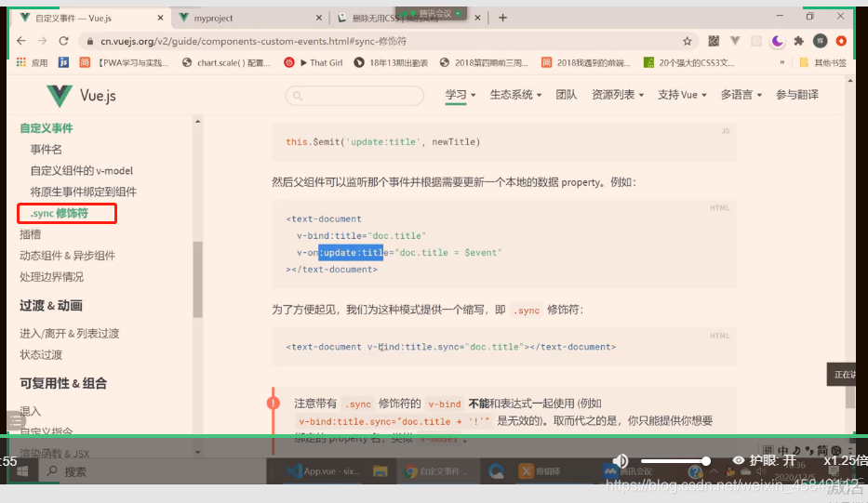Screen dimensions: 868x503
Task: Open the That Girl bookmark
Action: (x=314, y=62)
